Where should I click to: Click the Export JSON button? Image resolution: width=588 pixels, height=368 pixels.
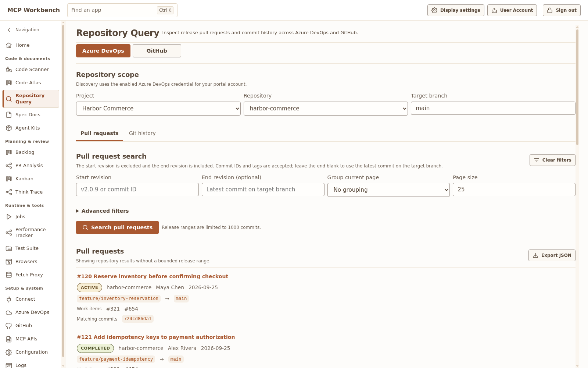552,255
